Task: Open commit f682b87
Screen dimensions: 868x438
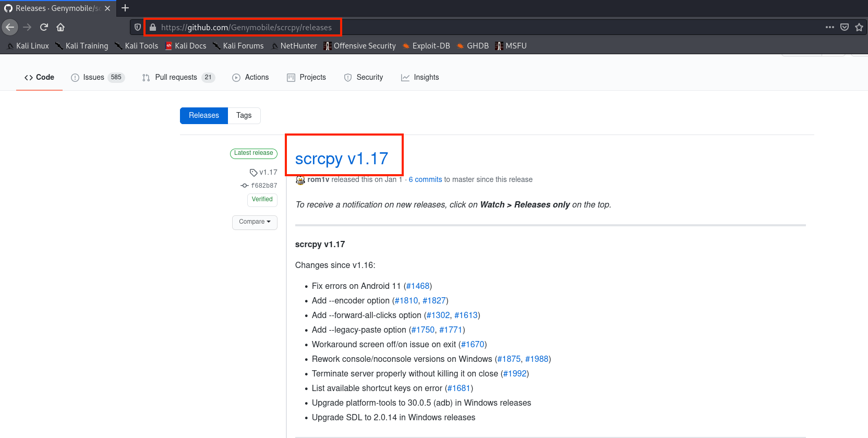Action: 259,186
